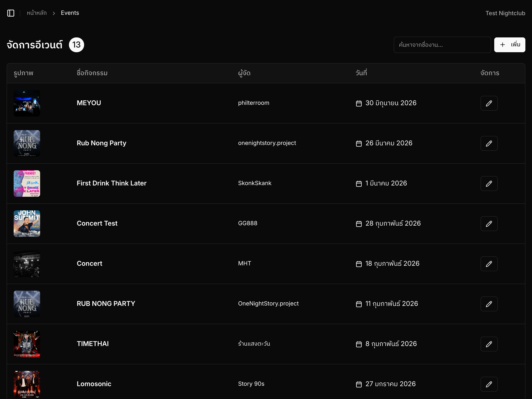Open the John Summit Concert Test poster
The width and height of the screenshot is (532, 399).
[x=27, y=224]
